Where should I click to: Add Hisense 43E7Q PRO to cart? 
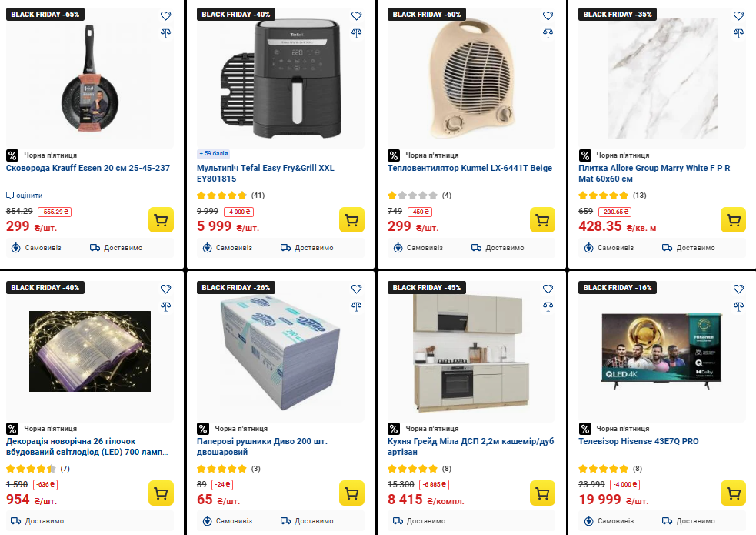click(x=733, y=493)
